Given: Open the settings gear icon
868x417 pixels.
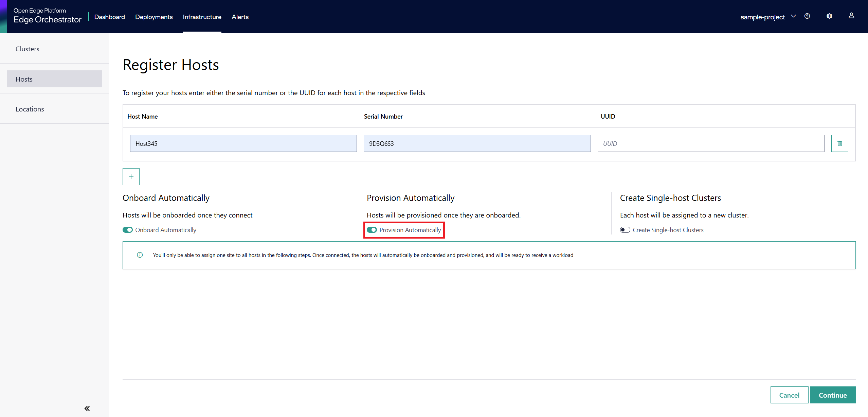Looking at the screenshot, I should pyautogui.click(x=830, y=16).
